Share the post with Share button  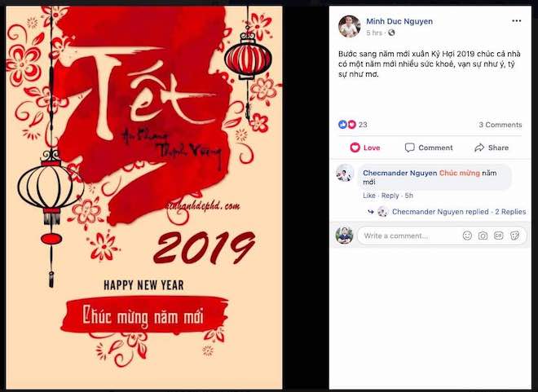coord(492,148)
